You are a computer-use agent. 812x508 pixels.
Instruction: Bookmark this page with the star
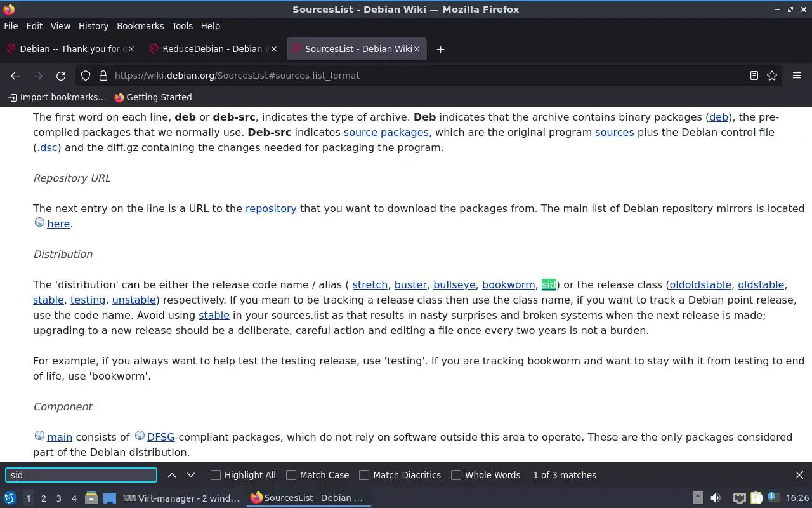point(772,76)
